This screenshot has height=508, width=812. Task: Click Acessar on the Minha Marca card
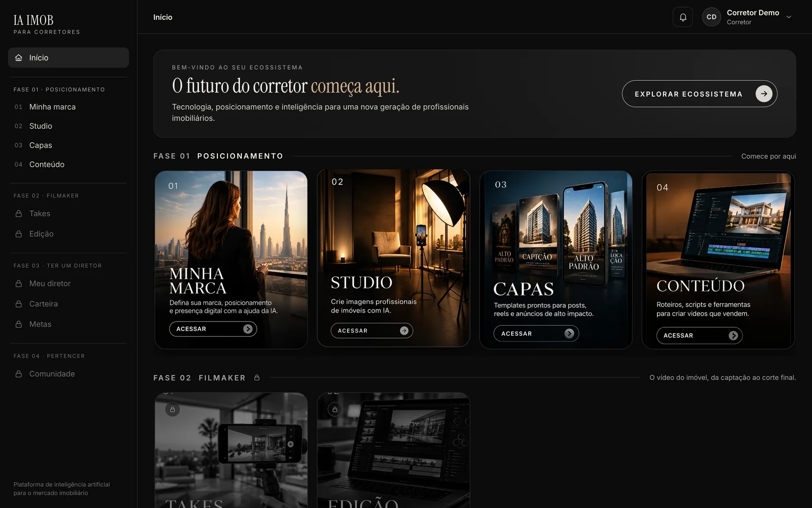[213, 329]
